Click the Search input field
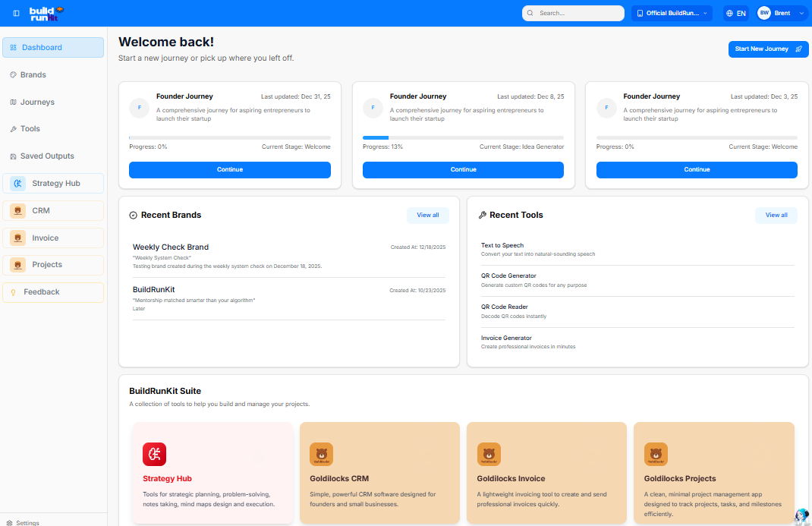The image size is (812, 526). pos(573,13)
